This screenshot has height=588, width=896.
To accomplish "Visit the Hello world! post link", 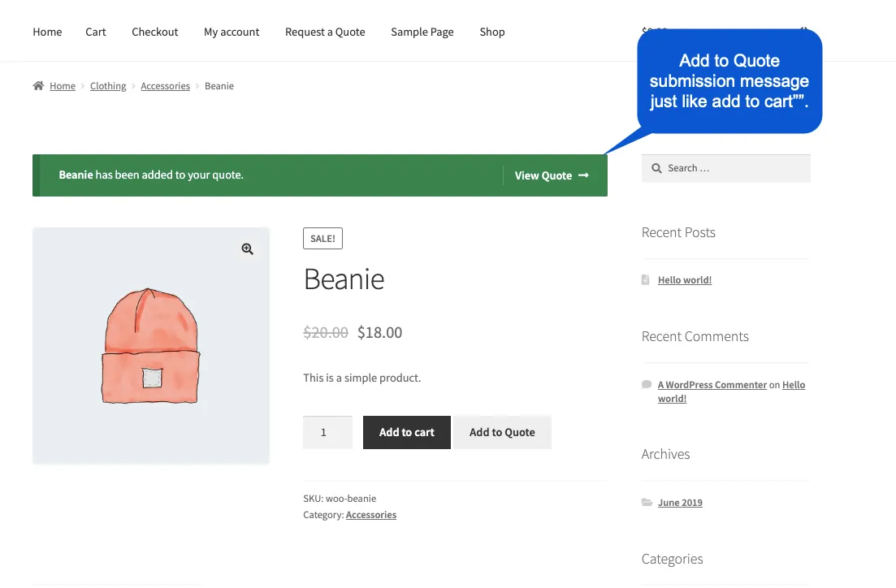I will point(684,279).
